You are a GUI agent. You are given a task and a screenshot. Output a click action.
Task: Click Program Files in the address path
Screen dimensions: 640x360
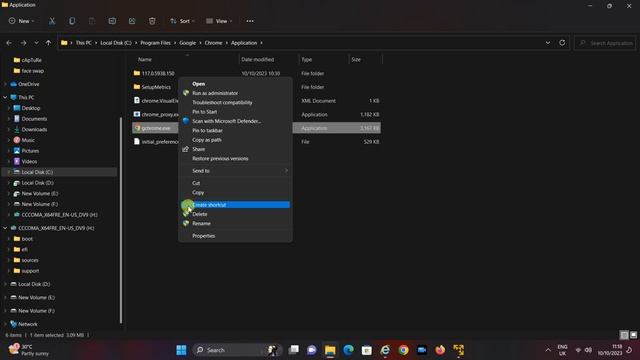(x=155, y=43)
